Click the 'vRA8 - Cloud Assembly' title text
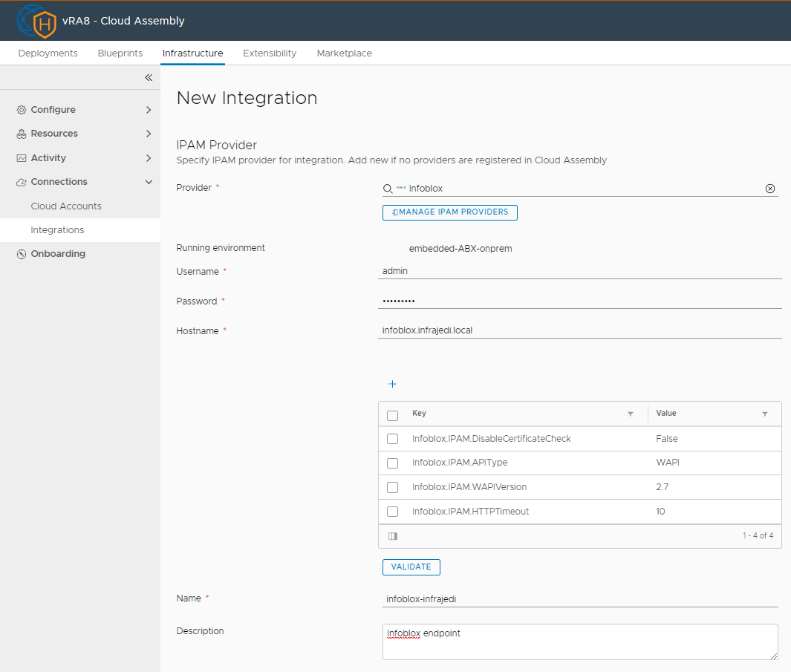Viewport: 791px width, 672px height. [123, 22]
